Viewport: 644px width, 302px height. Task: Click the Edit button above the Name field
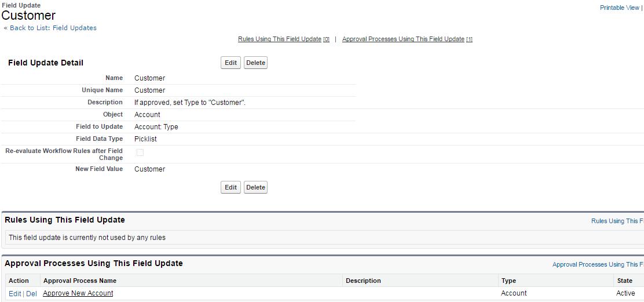click(x=230, y=63)
